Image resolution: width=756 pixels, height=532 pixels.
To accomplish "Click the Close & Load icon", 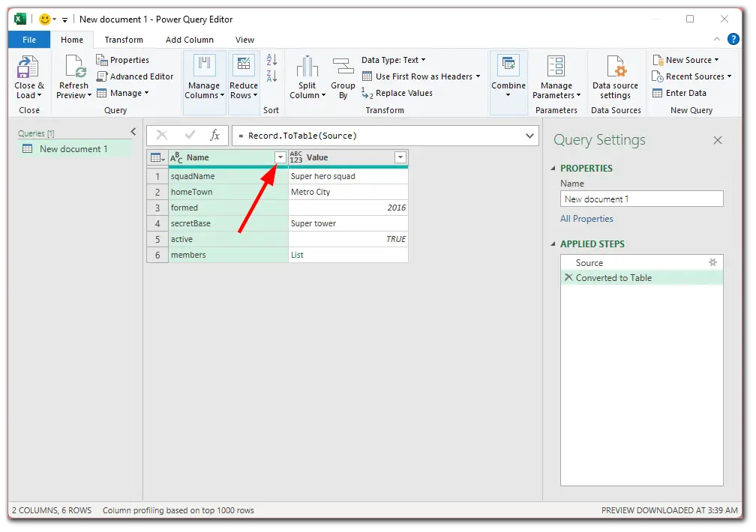I will point(28,67).
